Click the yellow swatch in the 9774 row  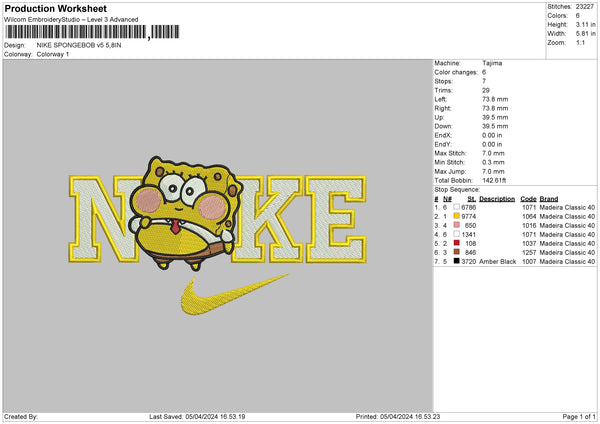coord(457,216)
